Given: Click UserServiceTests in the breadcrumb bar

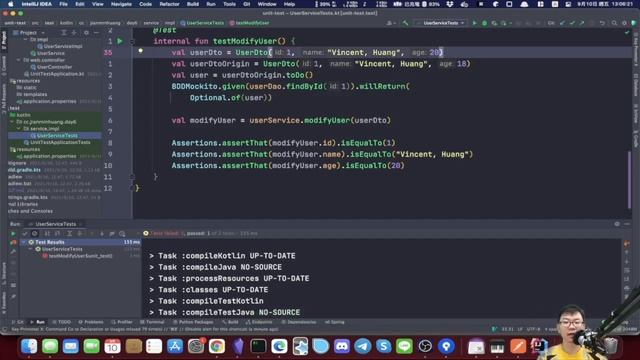Looking at the screenshot, I should (202, 23).
